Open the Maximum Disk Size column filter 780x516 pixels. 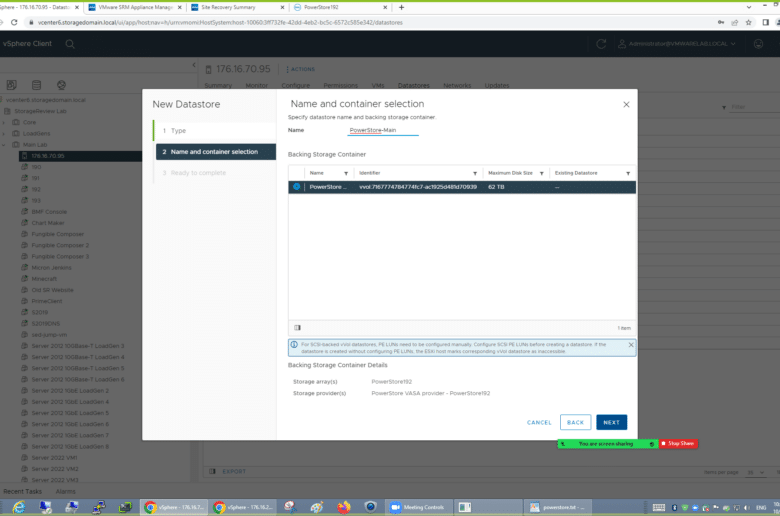(x=542, y=173)
